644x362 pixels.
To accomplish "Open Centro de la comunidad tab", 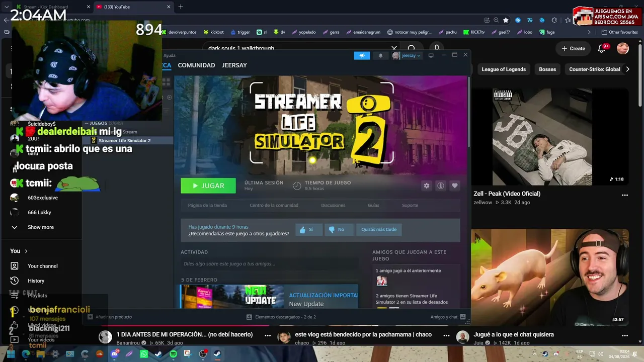I will [274, 205].
